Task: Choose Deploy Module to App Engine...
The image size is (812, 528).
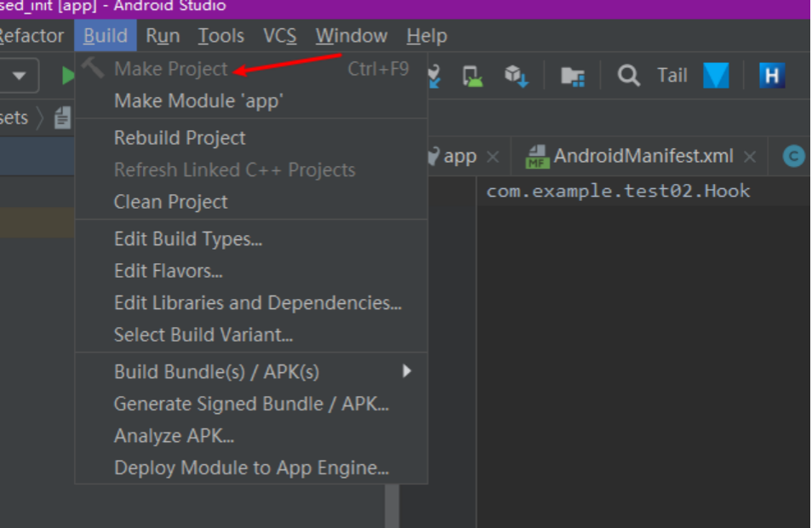Action: click(251, 468)
